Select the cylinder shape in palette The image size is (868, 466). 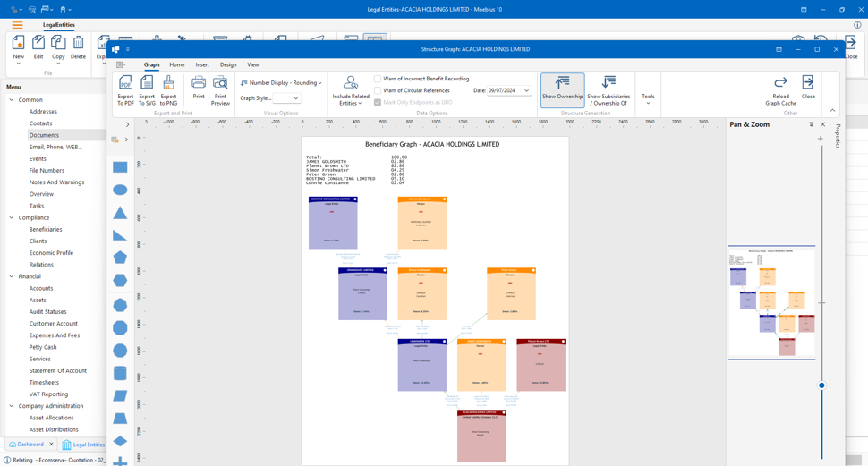[x=120, y=373]
